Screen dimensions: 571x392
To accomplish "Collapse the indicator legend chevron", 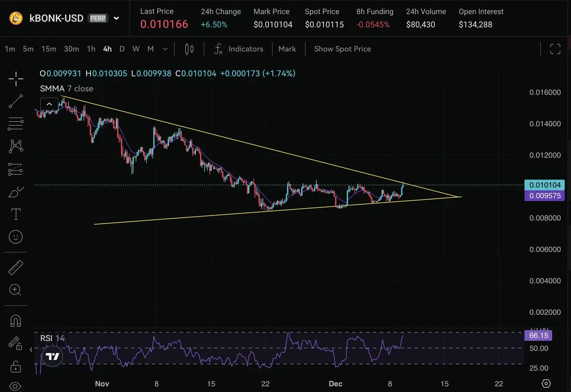I will 49,104.
